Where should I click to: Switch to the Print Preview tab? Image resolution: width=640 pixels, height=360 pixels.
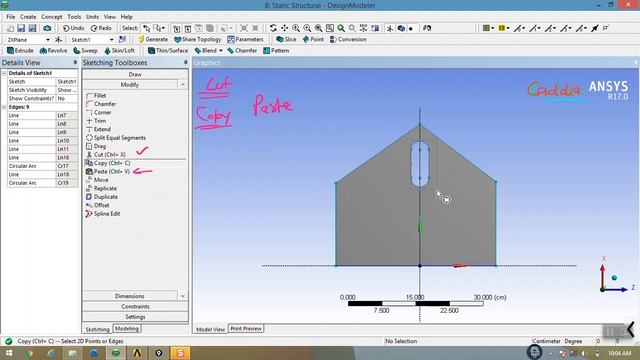[x=246, y=329]
